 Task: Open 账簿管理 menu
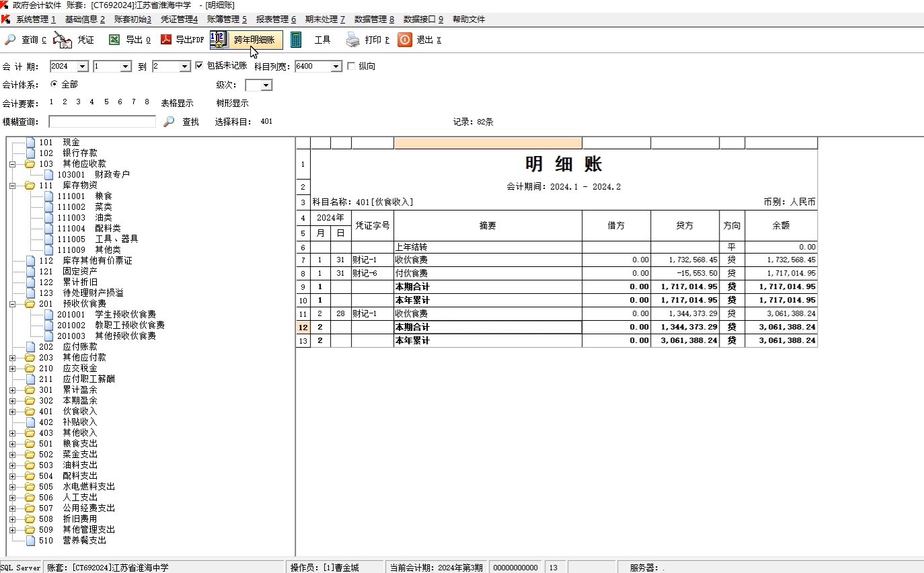pyautogui.click(x=227, y=20)
